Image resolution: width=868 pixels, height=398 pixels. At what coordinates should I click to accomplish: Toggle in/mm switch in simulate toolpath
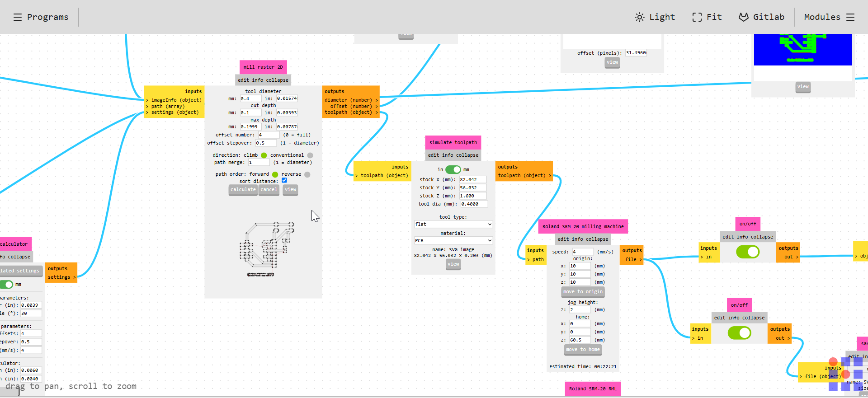(453, 169)
